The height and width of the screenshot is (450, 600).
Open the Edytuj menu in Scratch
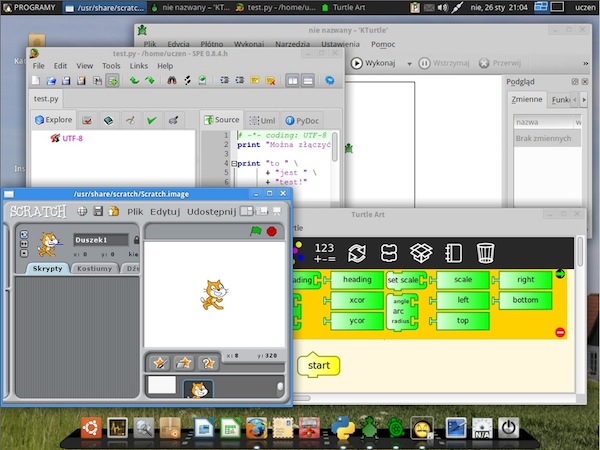point(165,212)
